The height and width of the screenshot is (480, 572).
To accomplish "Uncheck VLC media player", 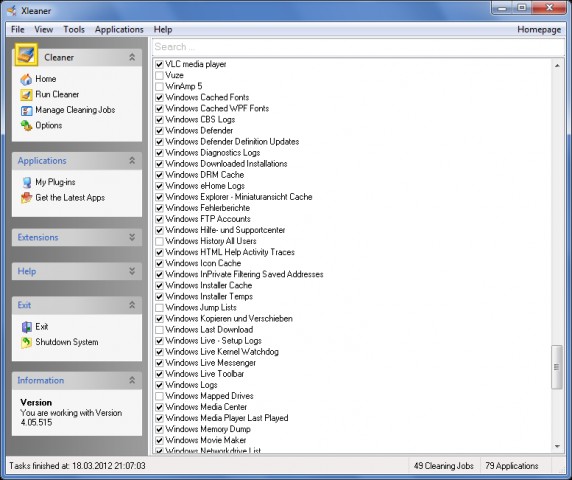I will [159, 65].
